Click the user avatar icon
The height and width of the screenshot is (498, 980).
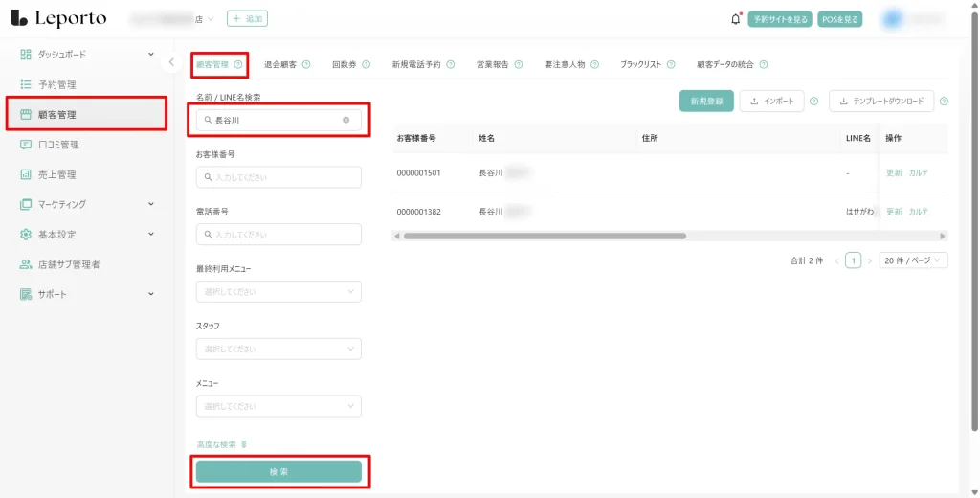(892, 19)
